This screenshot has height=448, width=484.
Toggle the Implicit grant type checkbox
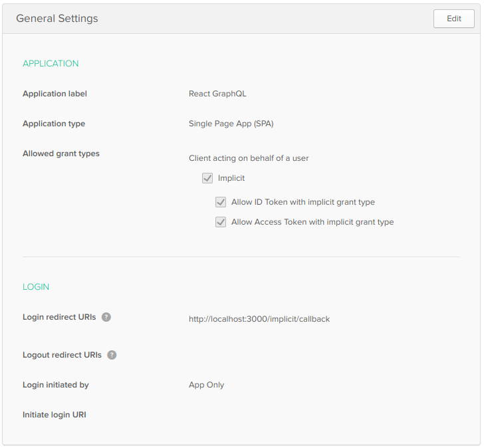(x=207, y=178)
